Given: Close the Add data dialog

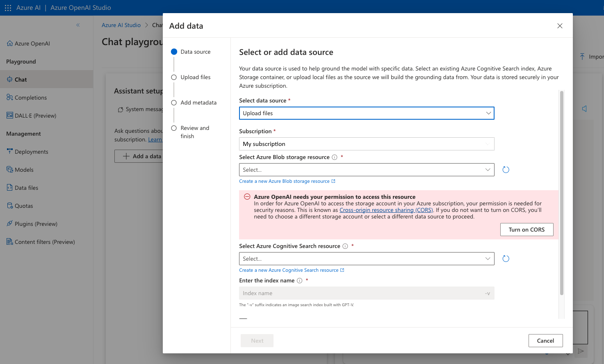Looking at the screenshot, I should [x=560, y=26].
